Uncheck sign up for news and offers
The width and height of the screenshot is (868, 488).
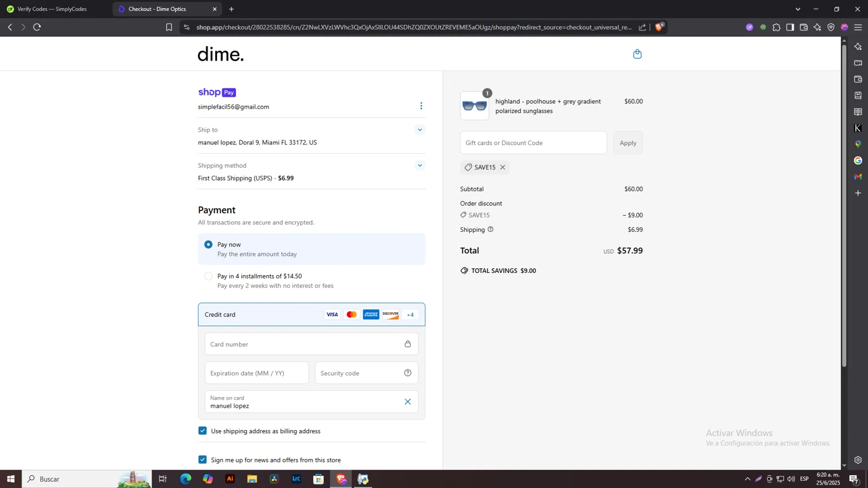[x=203, y=460]
